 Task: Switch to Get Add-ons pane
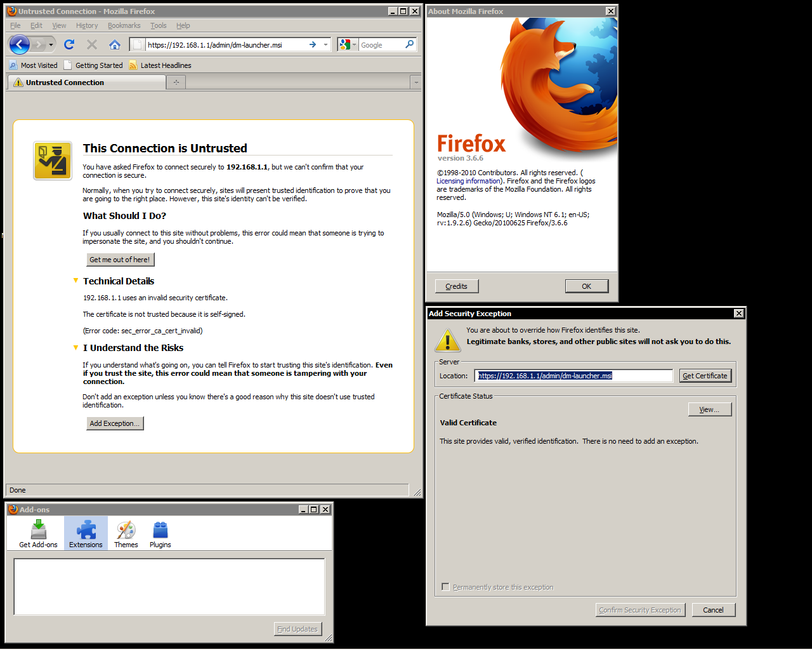coord(38,533)
